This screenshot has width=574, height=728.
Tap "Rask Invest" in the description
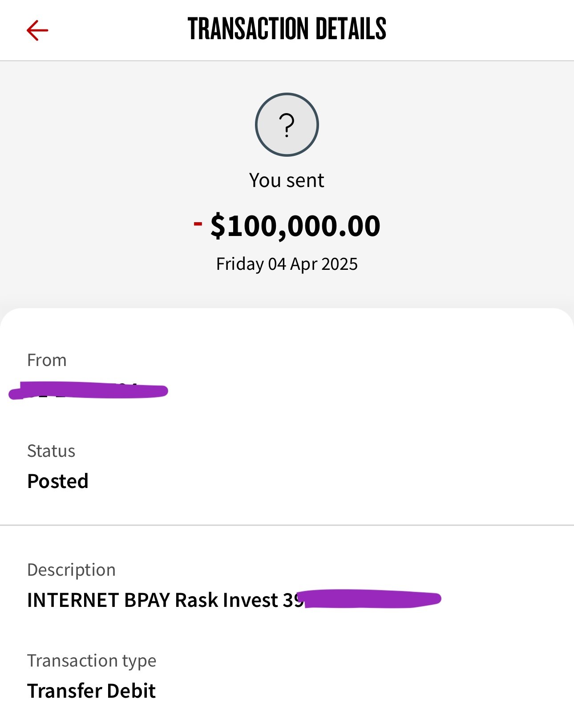[226, 600]
